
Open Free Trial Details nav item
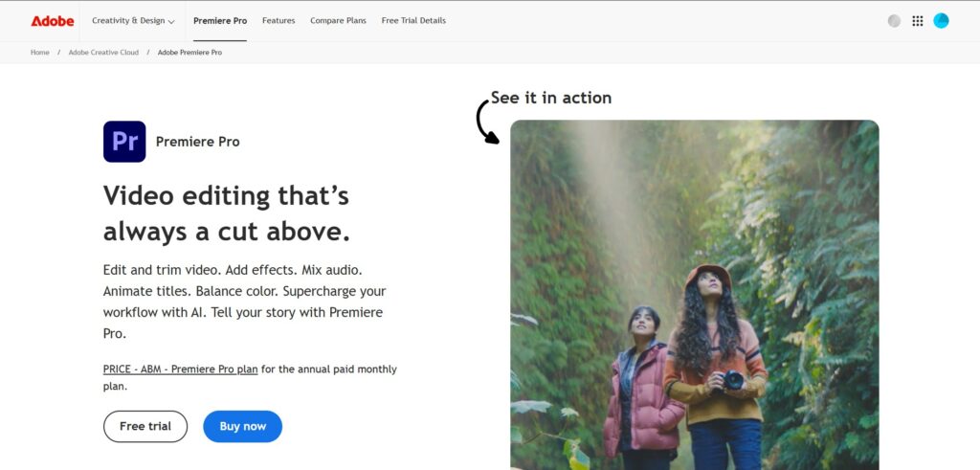tap(413, 21)
